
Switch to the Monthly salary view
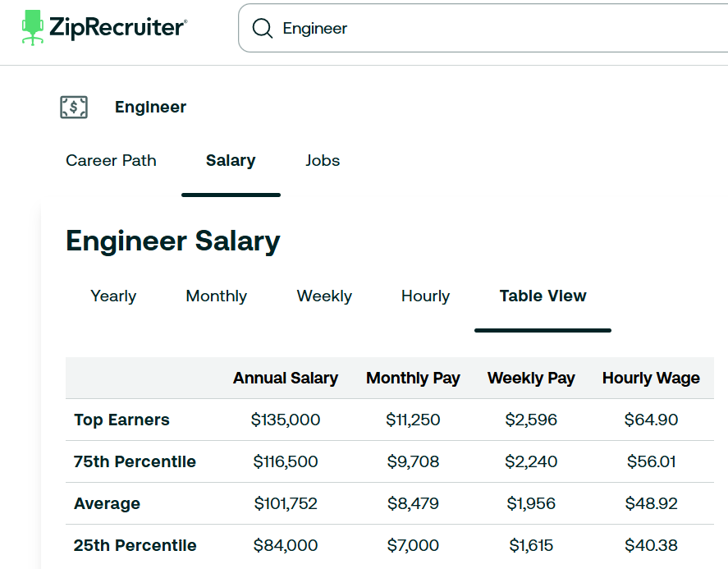216,296
